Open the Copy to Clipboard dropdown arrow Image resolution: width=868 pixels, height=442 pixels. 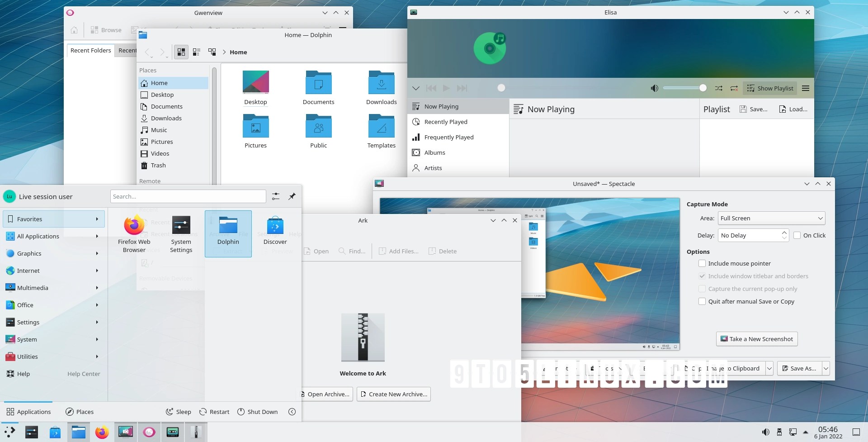point(769,368)
